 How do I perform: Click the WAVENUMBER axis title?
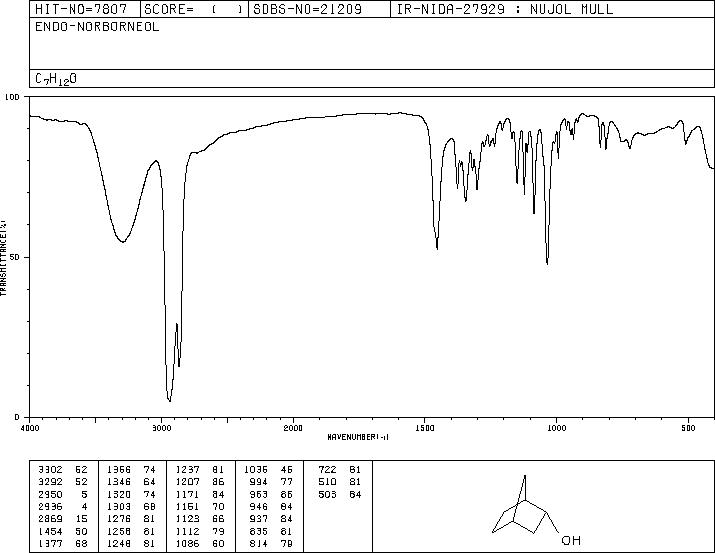click(358, 437)
